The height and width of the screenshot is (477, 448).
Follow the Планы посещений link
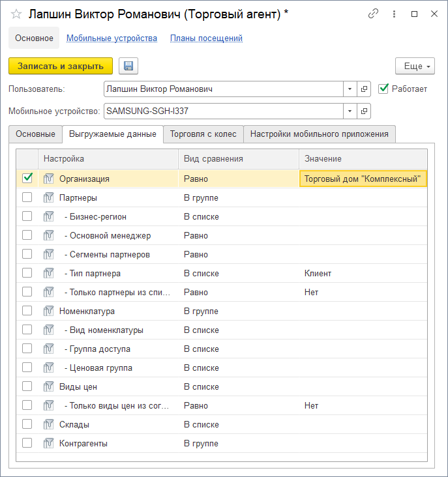[206, 38]
